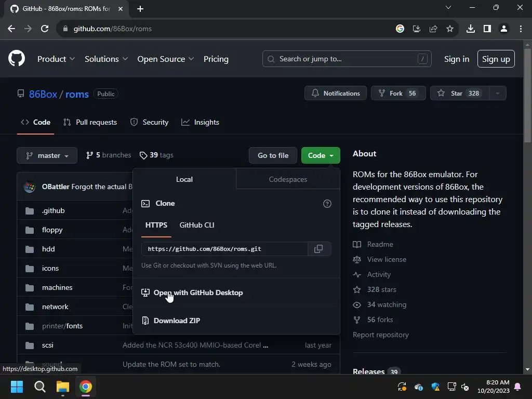This screenshot has height=399, width=532.
Task: Click the GitHub Octocat logo
Action: coord(17,58)
